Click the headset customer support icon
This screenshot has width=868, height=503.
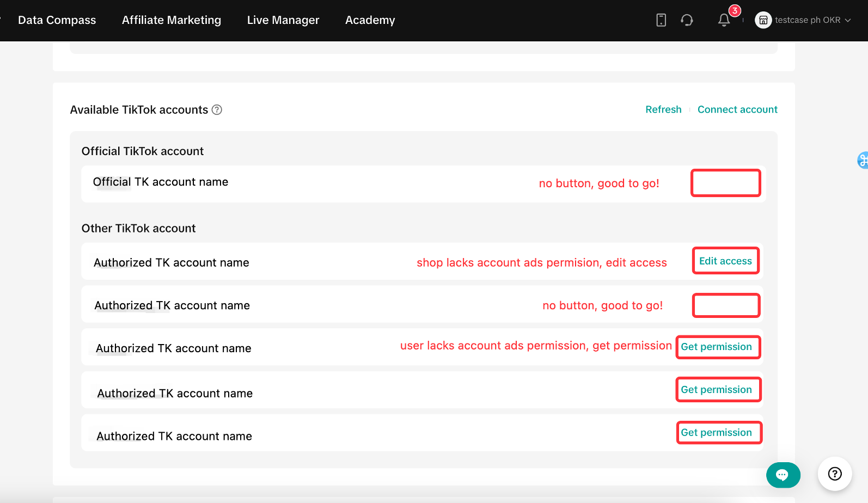(x=687, y=20)
